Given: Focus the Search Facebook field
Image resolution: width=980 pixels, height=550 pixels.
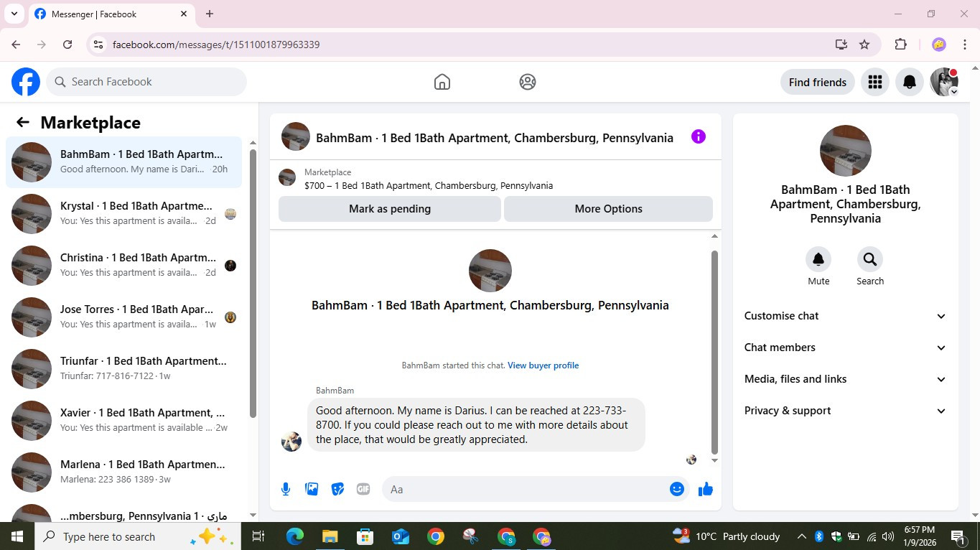Looking at the screenshot, I should coord(146,82).
